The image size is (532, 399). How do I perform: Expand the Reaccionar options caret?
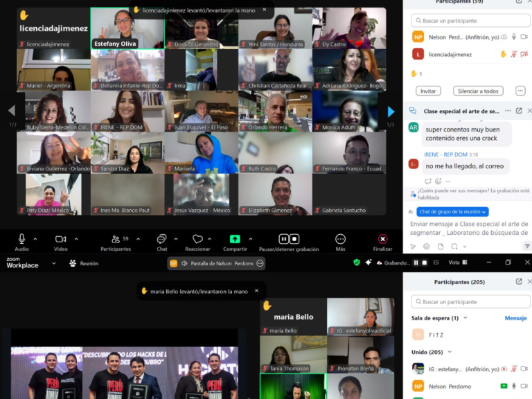[x=210, y=239]
